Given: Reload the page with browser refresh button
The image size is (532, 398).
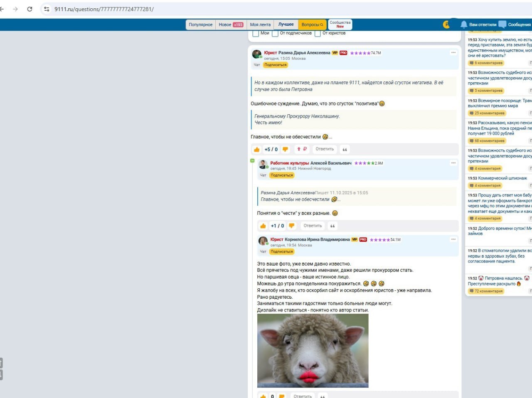Looking at the screenshot, I should click(30, 9).
